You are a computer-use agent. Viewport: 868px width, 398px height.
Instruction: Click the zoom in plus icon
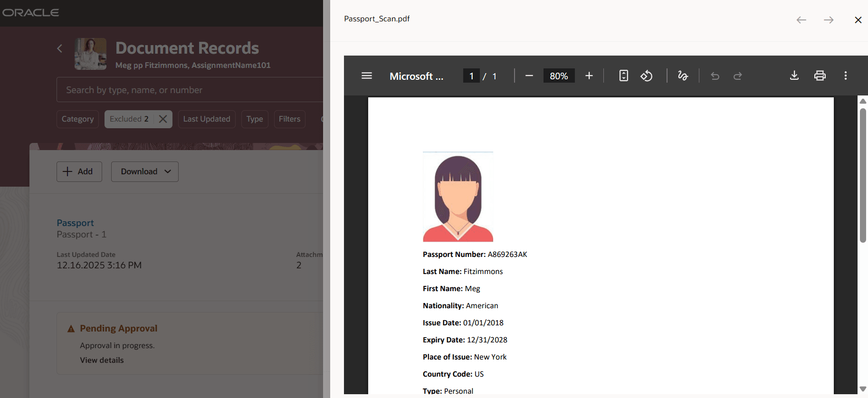pos(589,76)
